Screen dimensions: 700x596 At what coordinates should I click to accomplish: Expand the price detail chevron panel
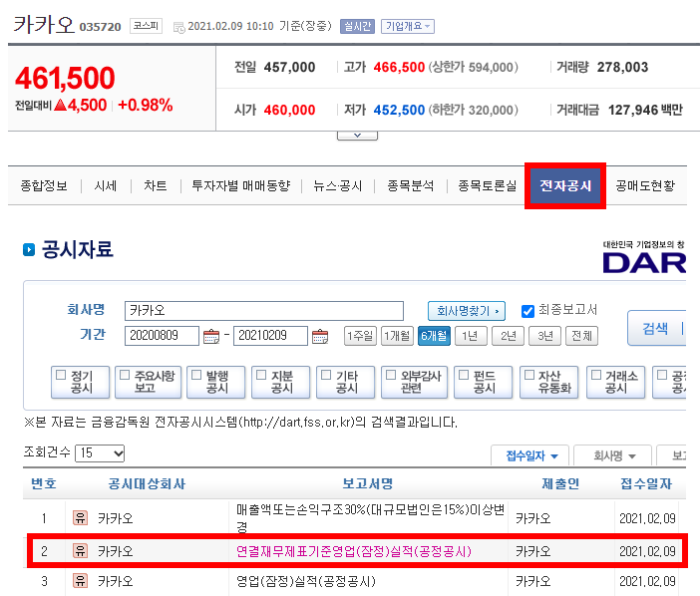click(x=357, y=136)
